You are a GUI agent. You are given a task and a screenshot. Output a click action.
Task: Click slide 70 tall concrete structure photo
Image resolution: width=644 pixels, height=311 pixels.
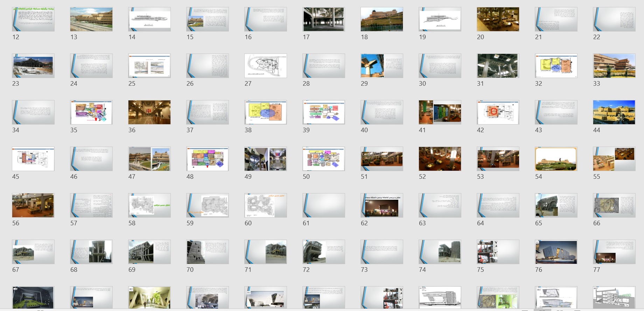click(208, 252)
